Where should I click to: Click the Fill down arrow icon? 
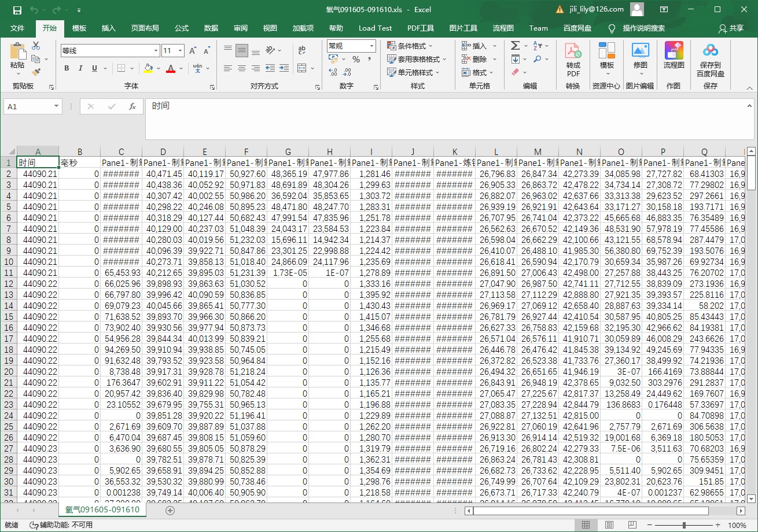pyautogui.click(x=515, y=59)
